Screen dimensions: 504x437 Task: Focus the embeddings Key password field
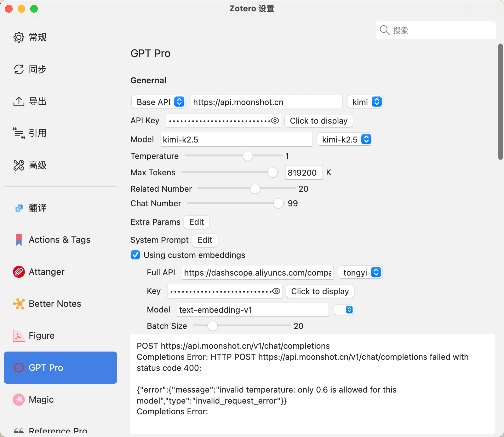(x=225, y=291)
